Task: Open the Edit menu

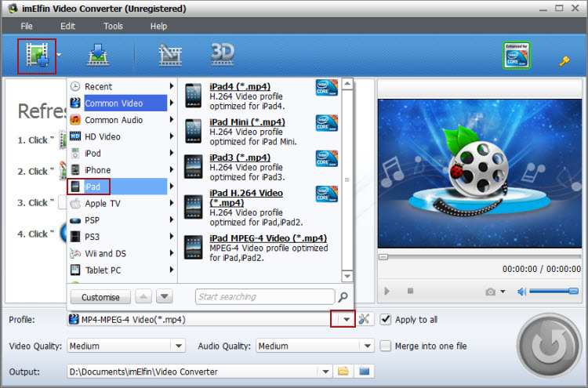Action: pos(68,26)
